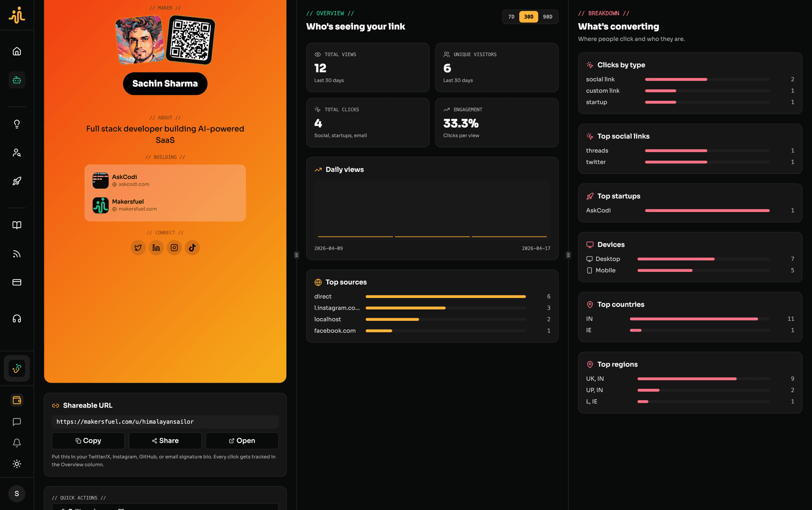Screen dimensions: 812x510
Task: Select the 90D time range tab
Action: tap(548, 17)
